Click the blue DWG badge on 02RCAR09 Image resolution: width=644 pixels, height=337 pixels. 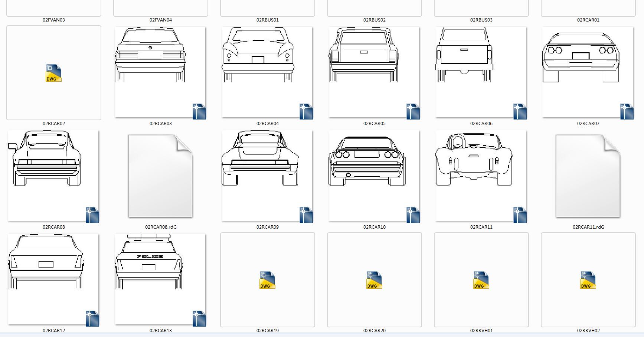coord(306,215)
